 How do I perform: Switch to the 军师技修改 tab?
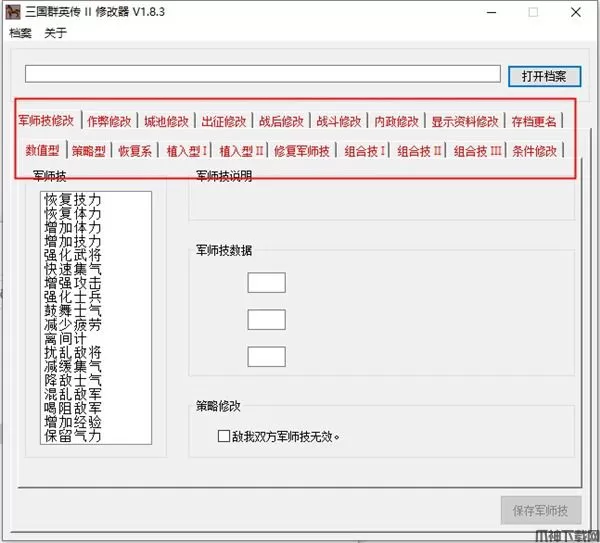click(x=46, y=121)
